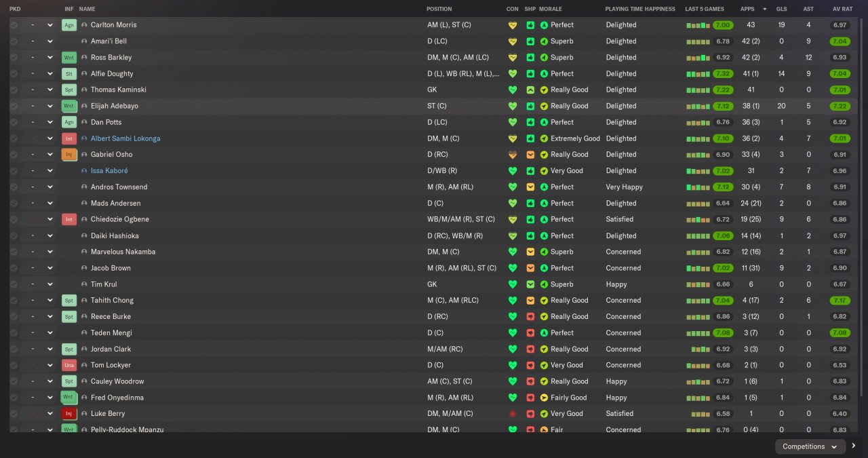This screenshot has height=458, width=868.
Task: Sort by the APPS column header
Action: tap(747, 9)
